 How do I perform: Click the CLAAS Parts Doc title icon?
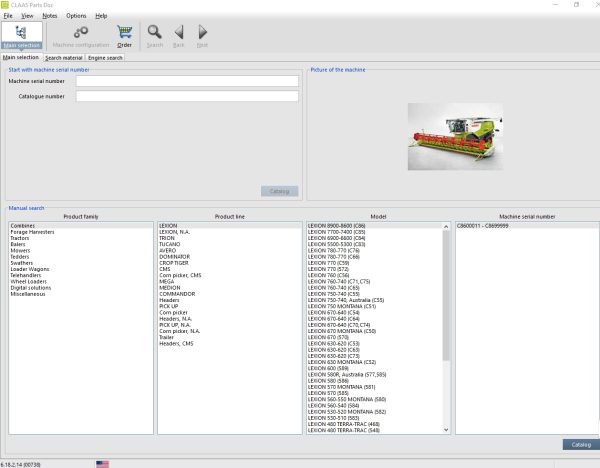pyautogui.click(x=5, y=5)
